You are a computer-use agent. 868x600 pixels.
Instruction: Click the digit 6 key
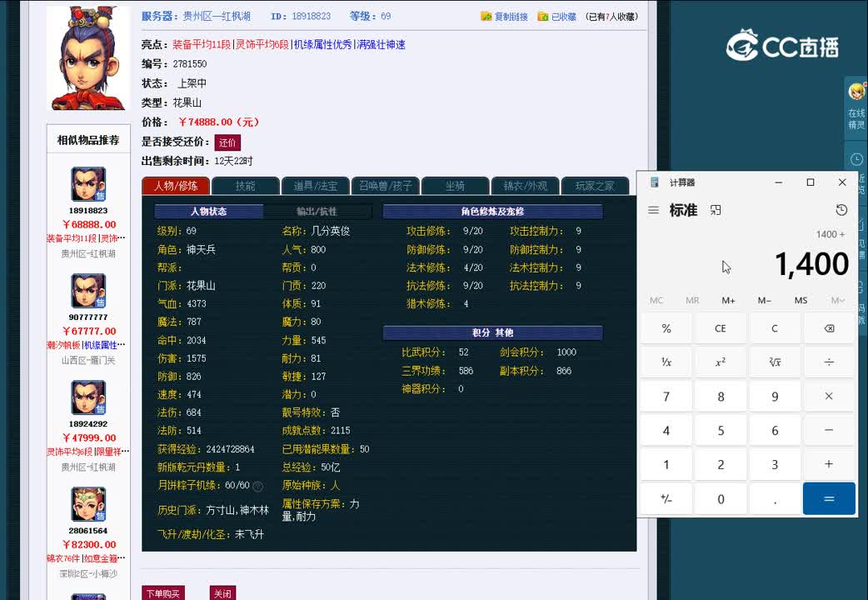pyautogui.click(x=775, y=431)
